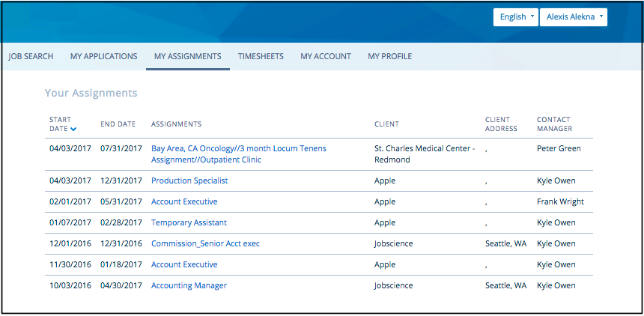This screenshot has width=644, height=316.
Task: Click end date 07/31/2017
Action: [x=121, y=148]
